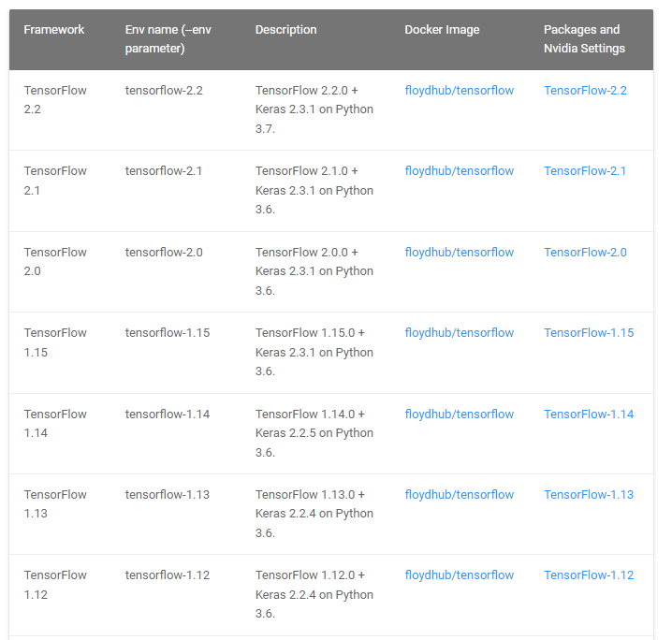Click the Env name column header
The height and width of the screenshot is (640, 672).
[x=169, y=39]
